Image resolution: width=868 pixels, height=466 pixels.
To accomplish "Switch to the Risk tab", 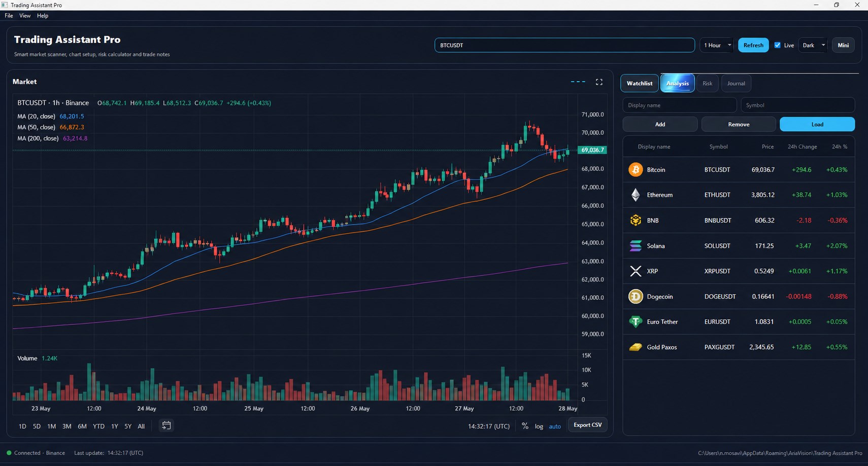I will pyautogui.click(x=707, y=83).
